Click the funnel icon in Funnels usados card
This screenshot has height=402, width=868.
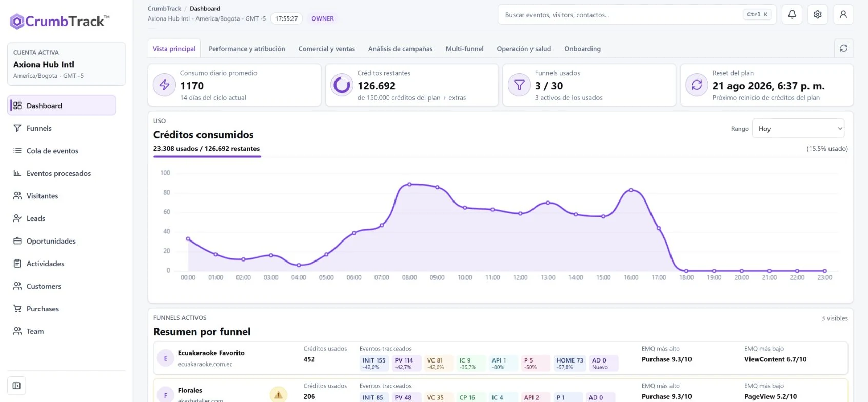[519, 85]
